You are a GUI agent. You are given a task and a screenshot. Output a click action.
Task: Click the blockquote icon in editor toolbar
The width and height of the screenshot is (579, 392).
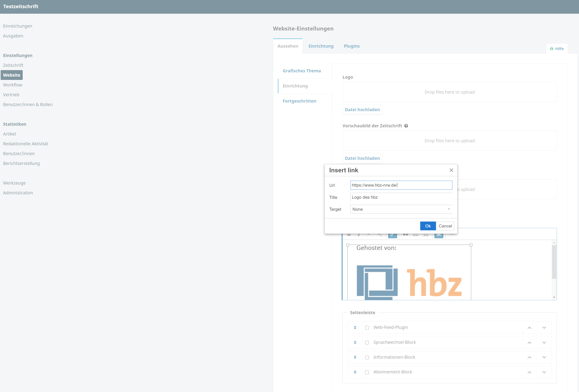click(405, 235)
